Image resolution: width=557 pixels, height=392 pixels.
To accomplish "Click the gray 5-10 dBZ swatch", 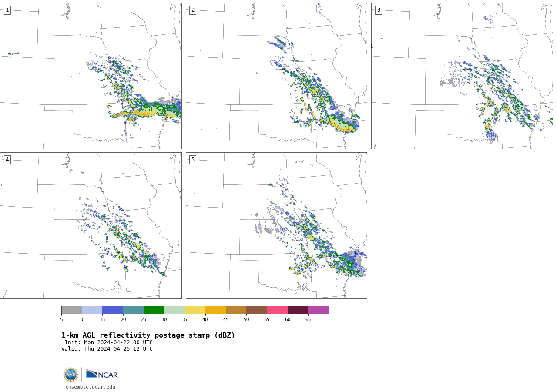I will click(x=71, y=310).
